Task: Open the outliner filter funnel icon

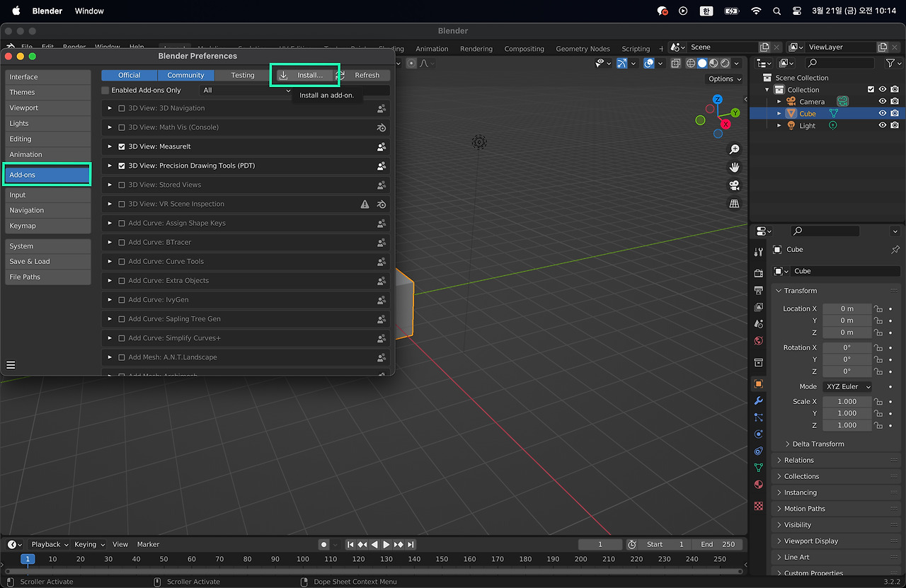Action: pyautogui.click(x=890, y=63)
